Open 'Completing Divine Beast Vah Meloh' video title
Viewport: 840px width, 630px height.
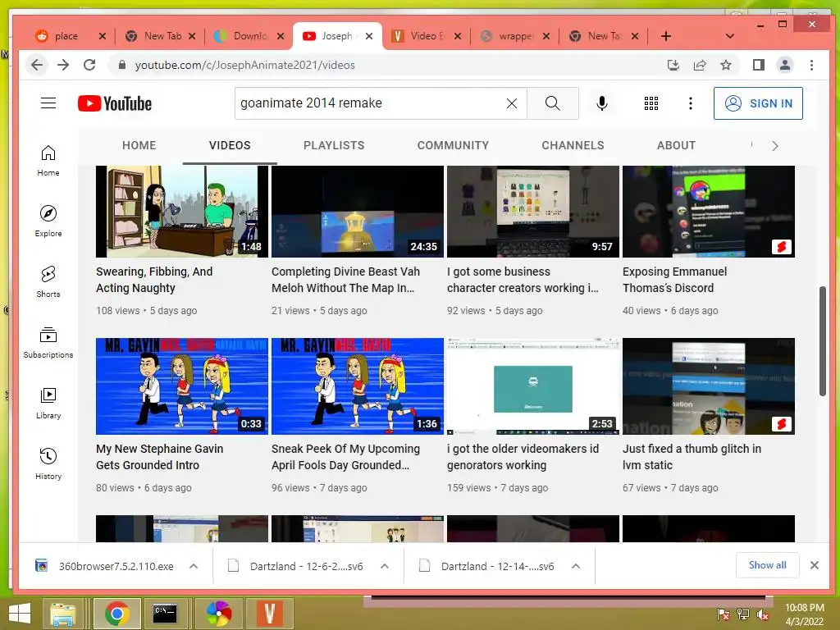(345, 280)
